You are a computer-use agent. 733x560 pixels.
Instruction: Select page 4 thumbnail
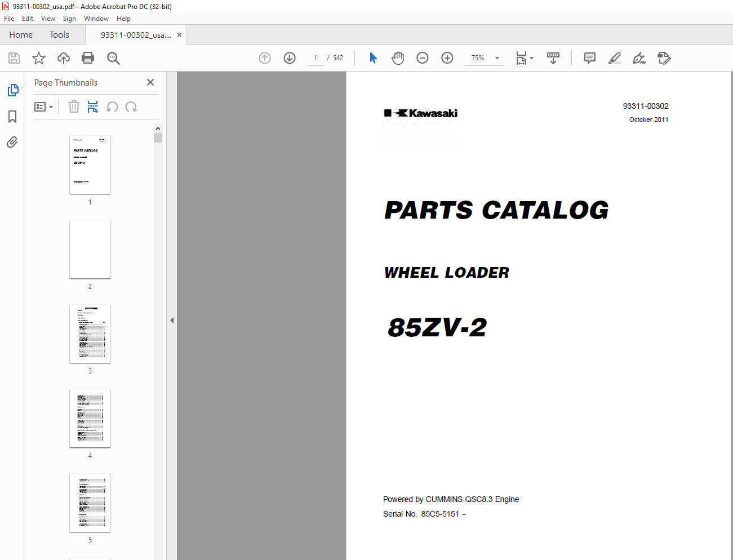click(x=90, y=419)
